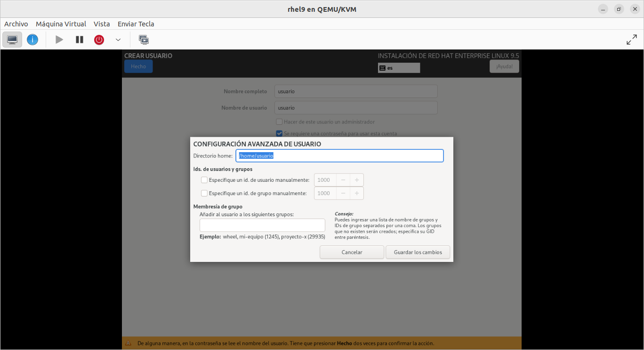Click the blue Hecho button

138,66
